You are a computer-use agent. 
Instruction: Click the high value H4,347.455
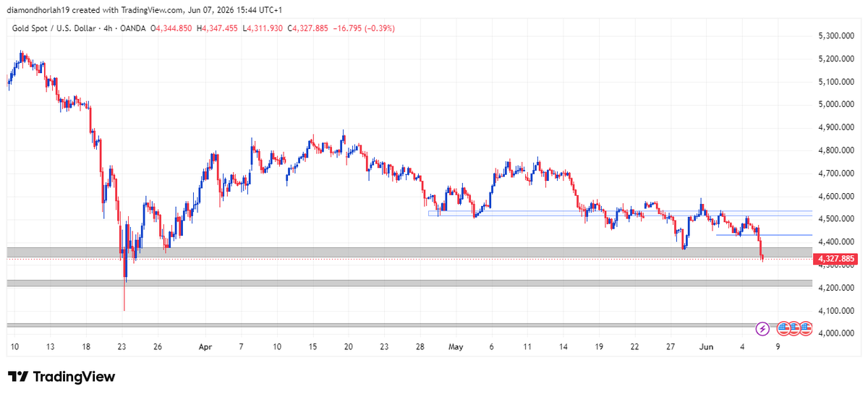(218, 28)
